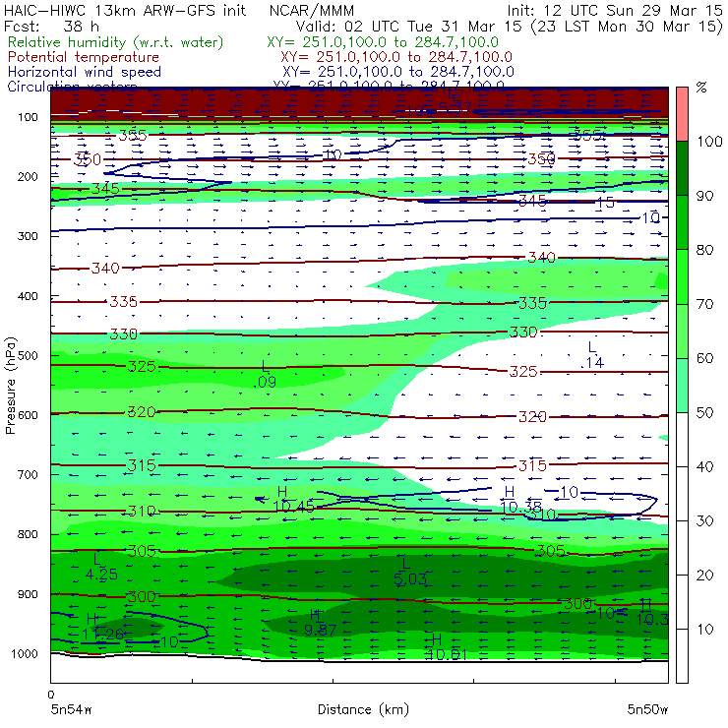Click the green XY coordinates text line

[383, 42]
